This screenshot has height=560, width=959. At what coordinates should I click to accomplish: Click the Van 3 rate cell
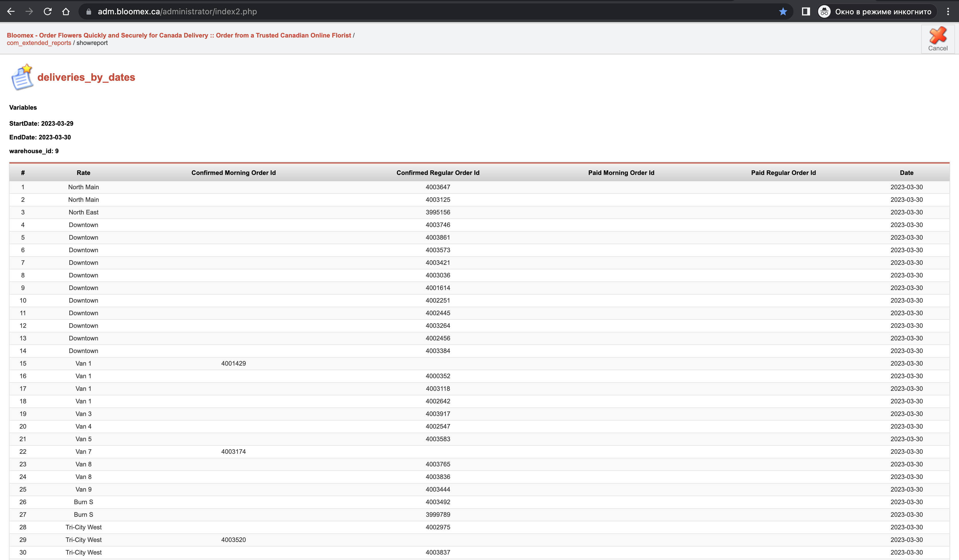coord(83,414)
